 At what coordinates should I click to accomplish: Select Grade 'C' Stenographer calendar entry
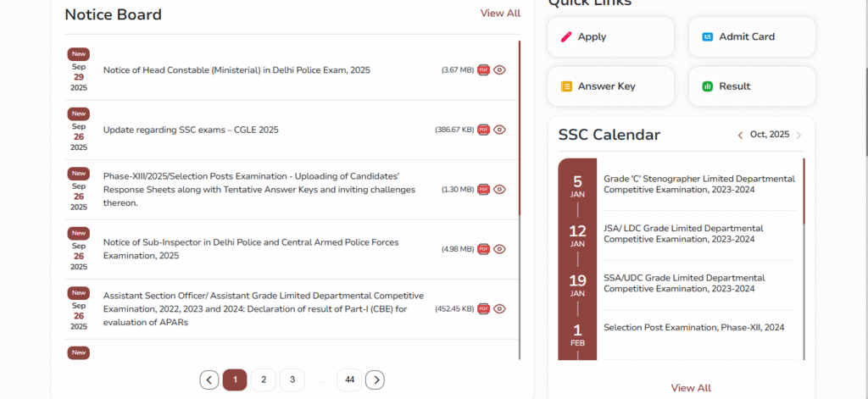pos(699,185)
